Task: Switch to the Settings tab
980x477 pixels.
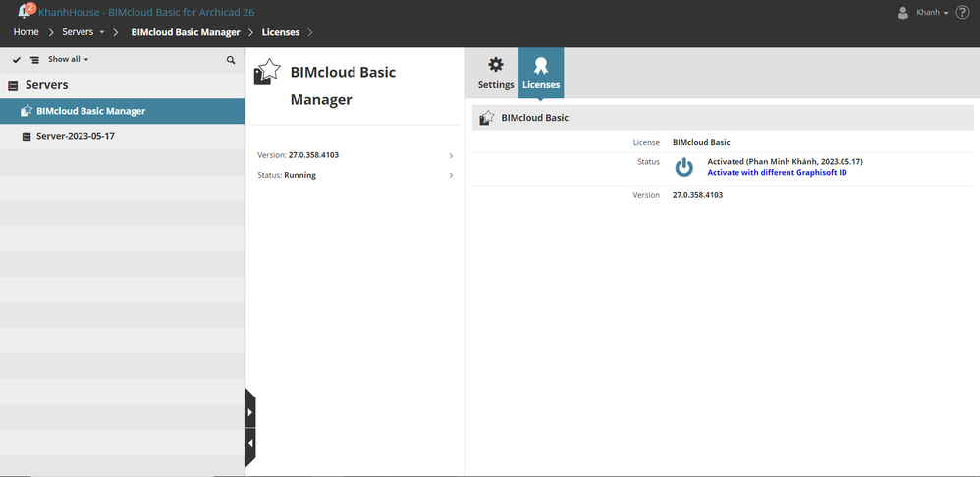Action: pyautogui.click(x=496, y=73)
